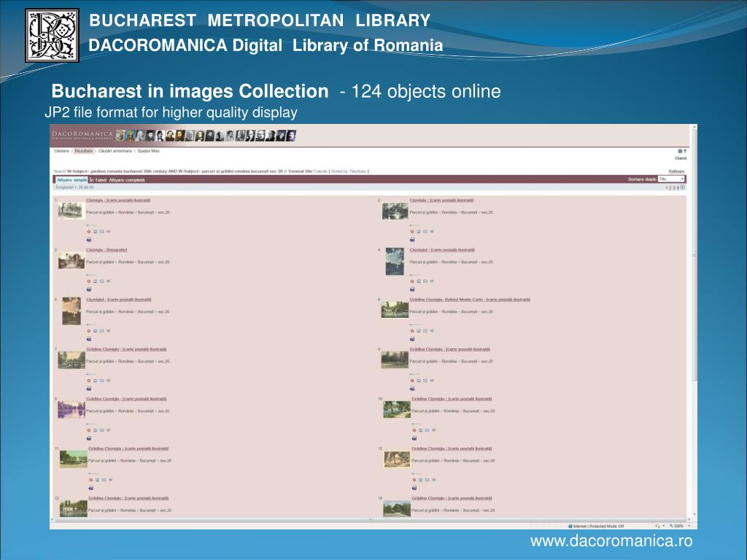Open thumbnail of result 1
Viewport: 747px width, 560px height.
point(71,211)
